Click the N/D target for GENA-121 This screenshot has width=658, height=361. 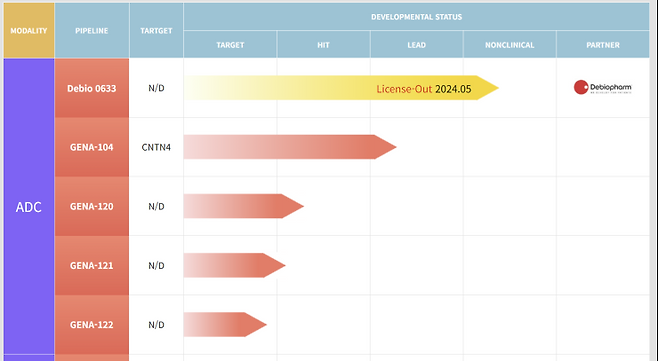pos(156,265)
